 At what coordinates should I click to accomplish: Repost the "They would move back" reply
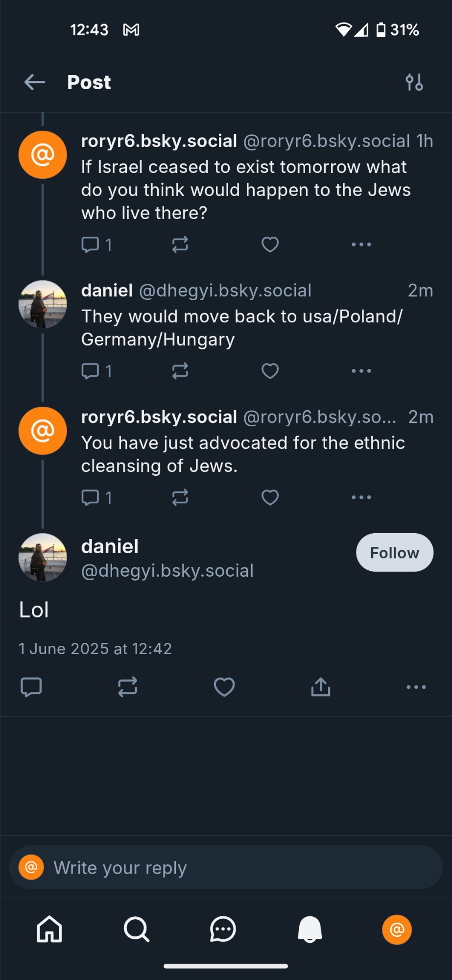pyautogui.click(x=180, y=371)
